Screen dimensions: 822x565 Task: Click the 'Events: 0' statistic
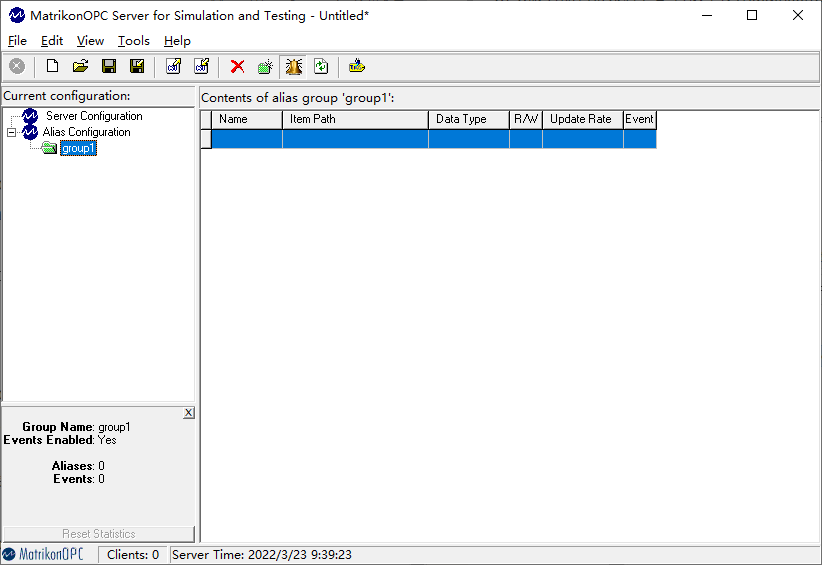(x=79, y=479)
